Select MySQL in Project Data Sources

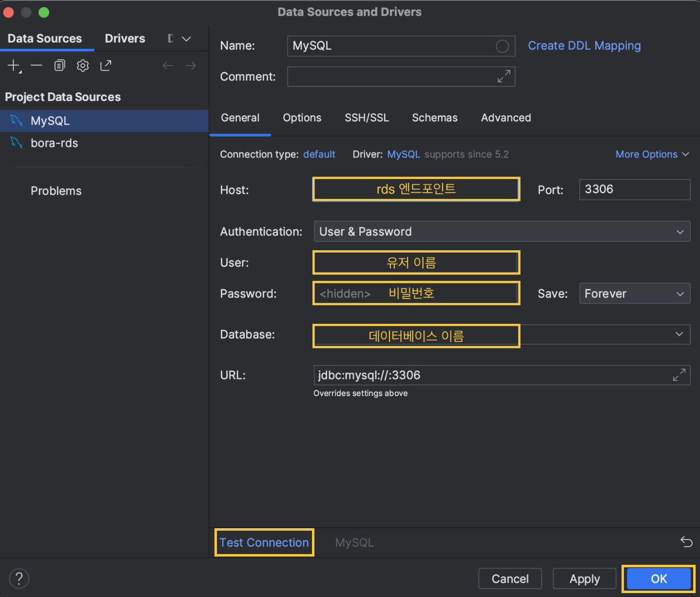[104, 120]
